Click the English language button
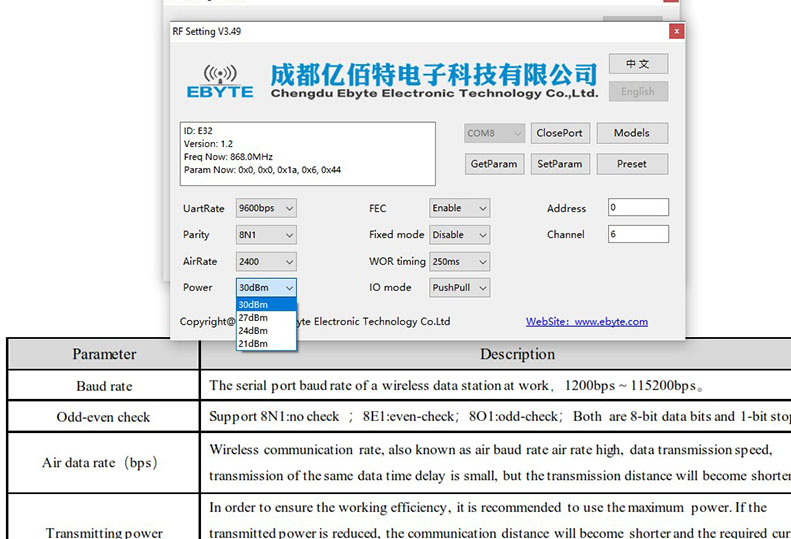Viewport: 791px width, 539px height. click(x=638, y=91)
